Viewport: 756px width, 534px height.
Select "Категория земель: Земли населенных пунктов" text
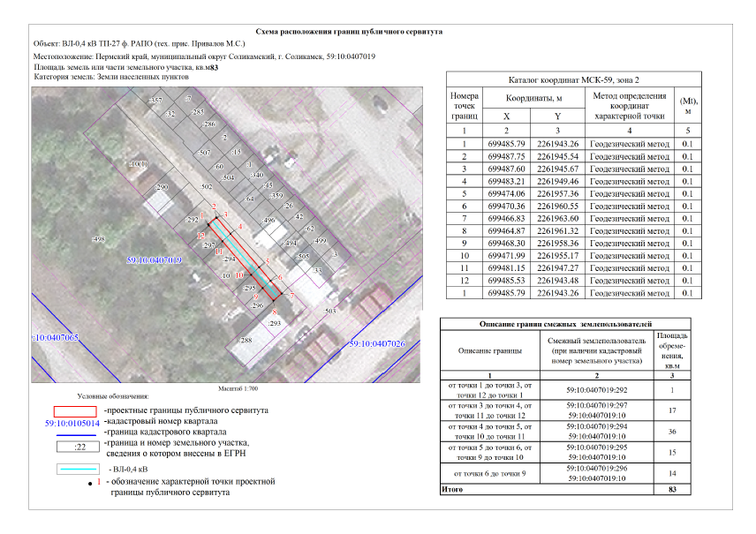pos(111,77)
